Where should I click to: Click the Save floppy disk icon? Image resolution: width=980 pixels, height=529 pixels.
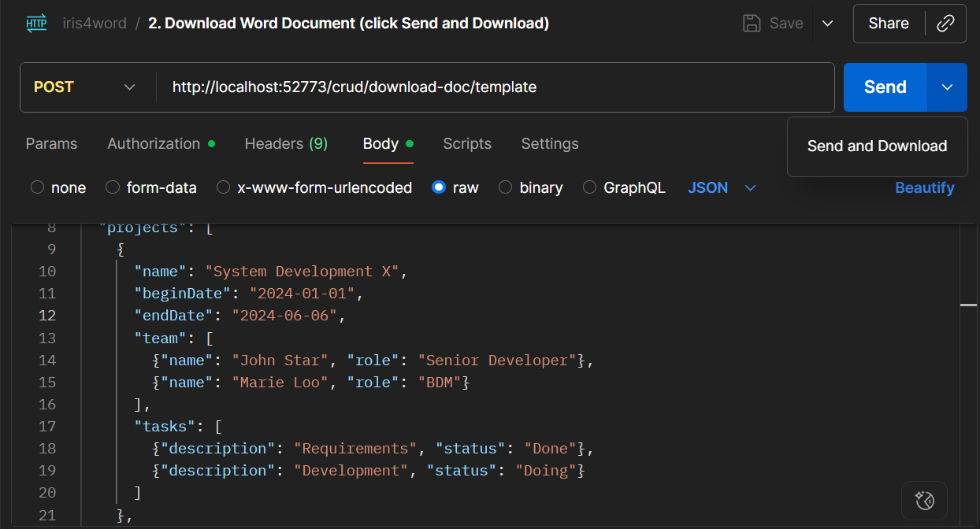click(752, 24)
